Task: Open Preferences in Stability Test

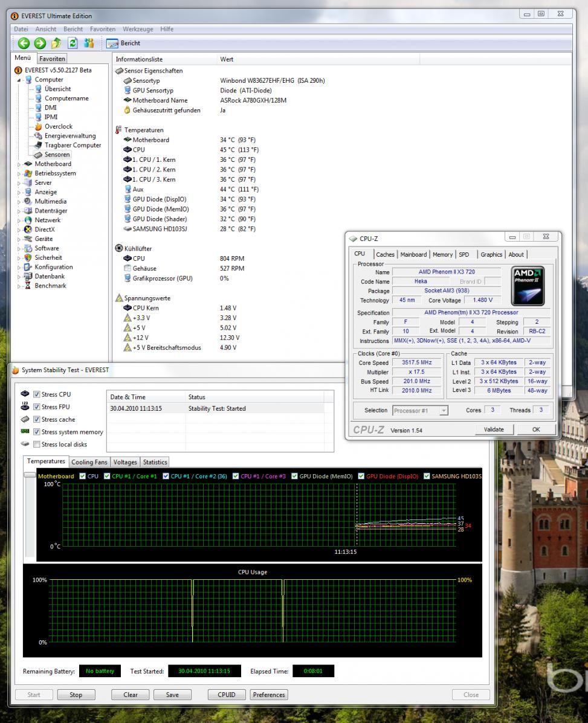Action: (269, 695)
